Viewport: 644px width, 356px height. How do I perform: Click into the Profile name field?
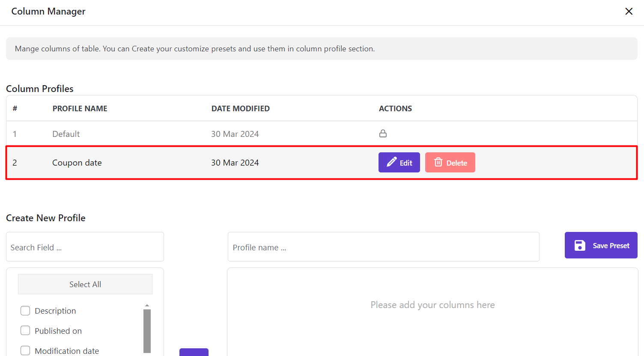[x=383, y=247]
